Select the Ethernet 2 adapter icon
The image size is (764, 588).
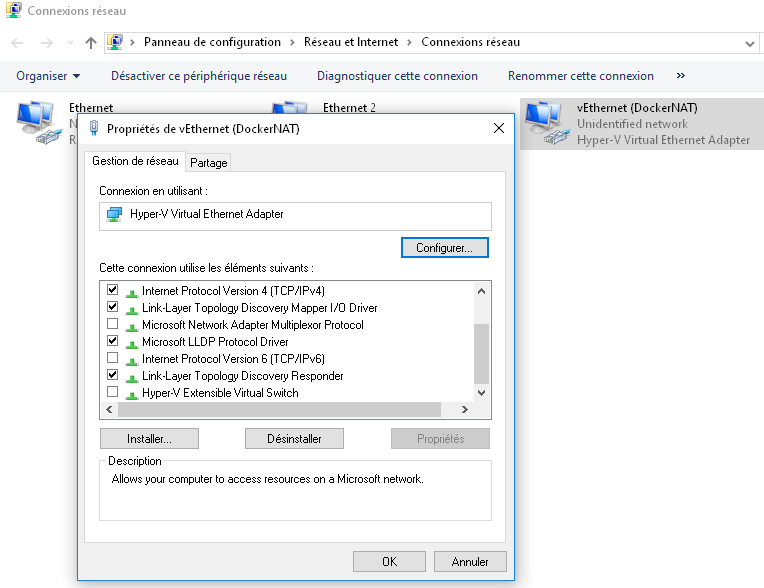[x=290, y=107]
